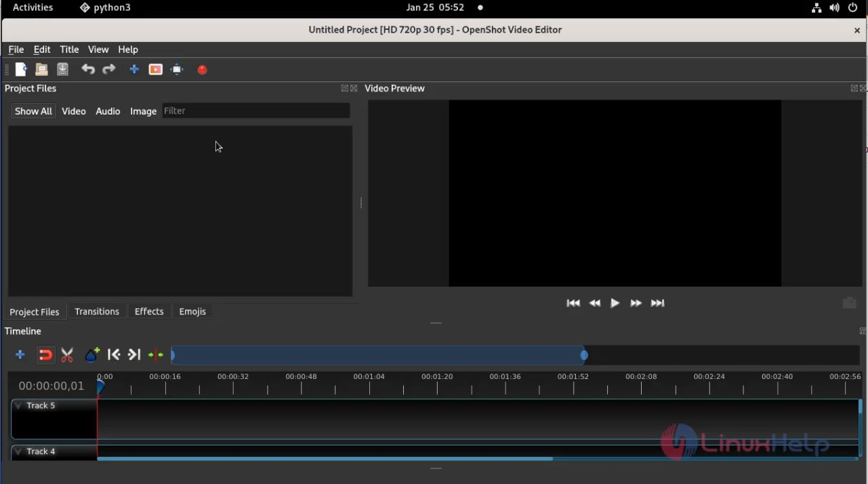Switch to the Transitions tab
Screen dimensions: 868x484
point(97,311)
